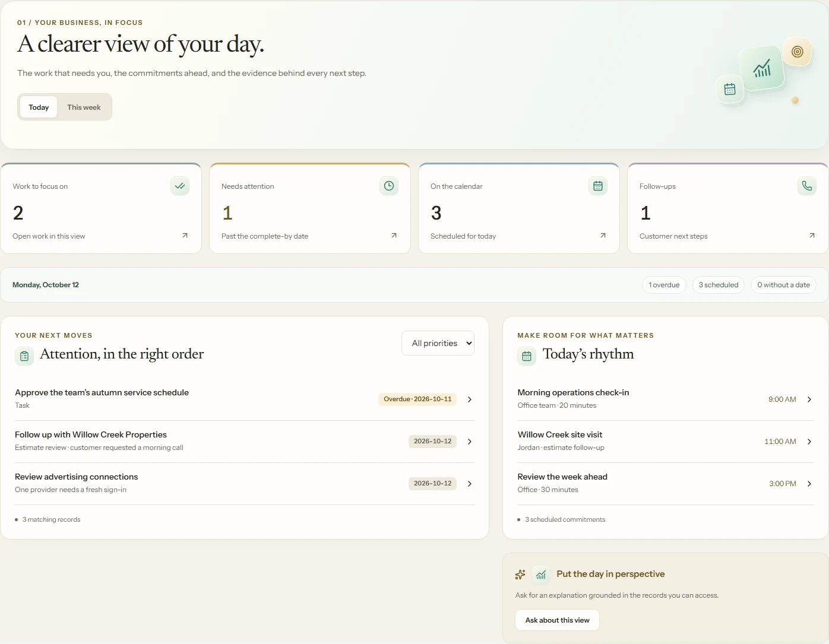Click the 3 scheduled commitments text
This screenshot has width=829, height=644.
(565, 519)
